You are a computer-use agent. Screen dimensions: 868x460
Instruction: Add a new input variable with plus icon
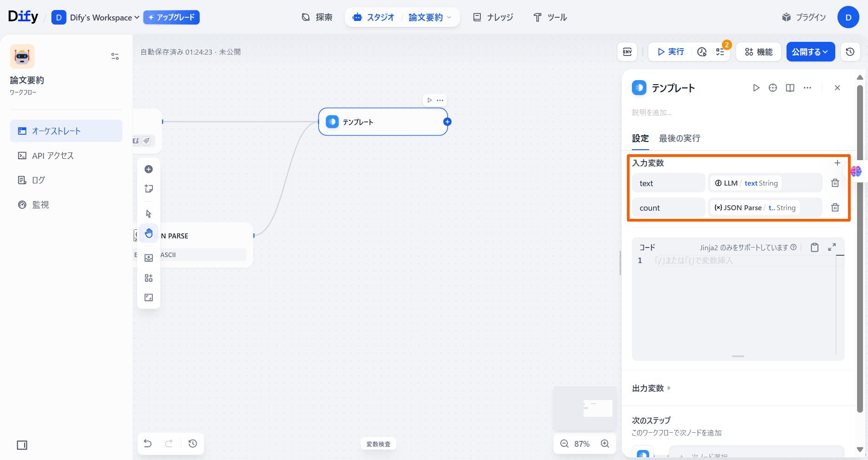click(x=837, y=163)
